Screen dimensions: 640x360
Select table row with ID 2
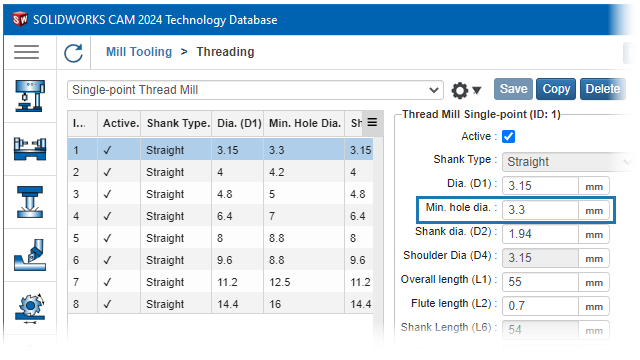coord(220,172)
